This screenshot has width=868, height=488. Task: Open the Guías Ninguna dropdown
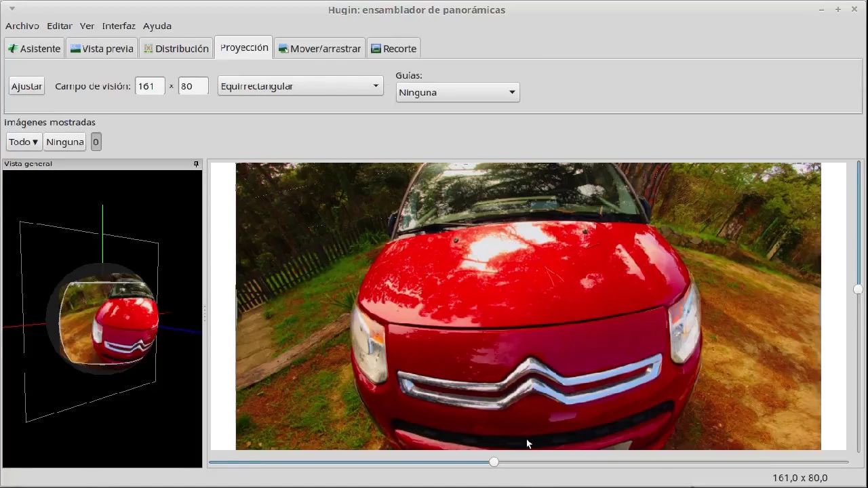click(x=458, y=92)
